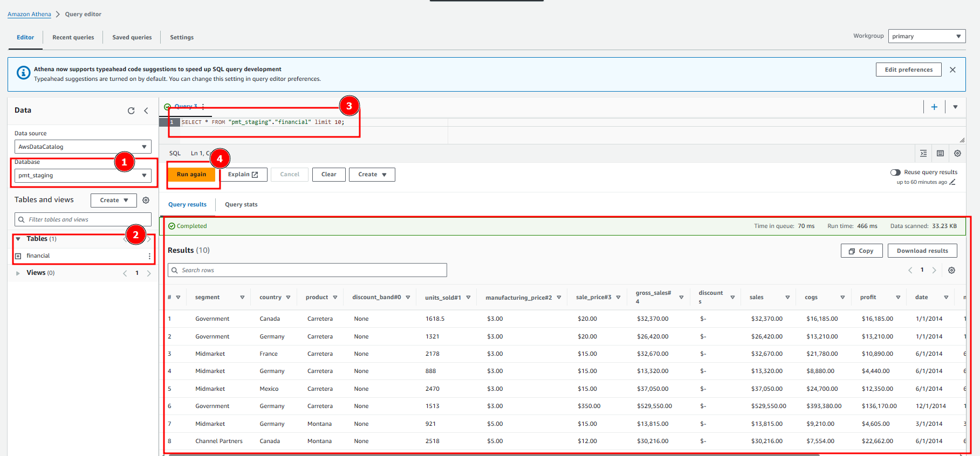Click the Search rows field
The width and height of the screenshot is (980, 456).
point(307,270)
